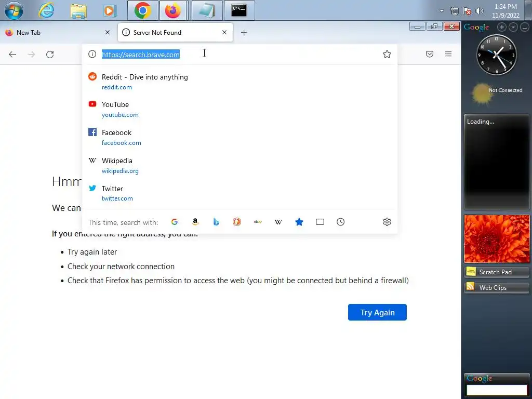Click the analog clock gadget
This screenshot has height=399, width=532.
click(x=496, y=55)
